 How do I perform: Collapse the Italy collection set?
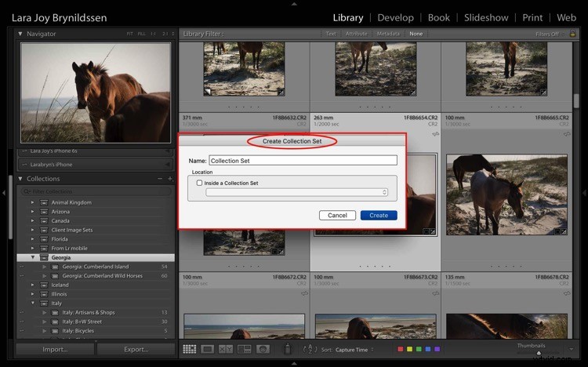(x=33, y=303)
